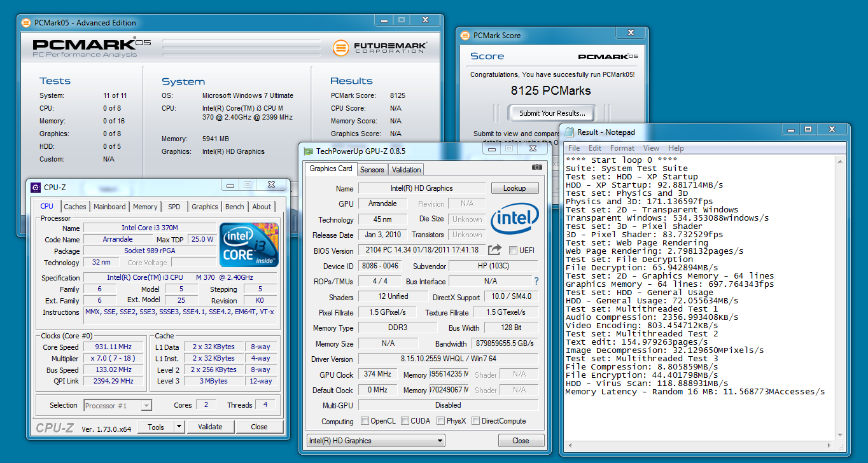Image resolution: width=868 pixels, height=463 pixels.
Task: Click the BIOS share/export arrow icon in GPU-Z
Action: [x=495, y=250]
